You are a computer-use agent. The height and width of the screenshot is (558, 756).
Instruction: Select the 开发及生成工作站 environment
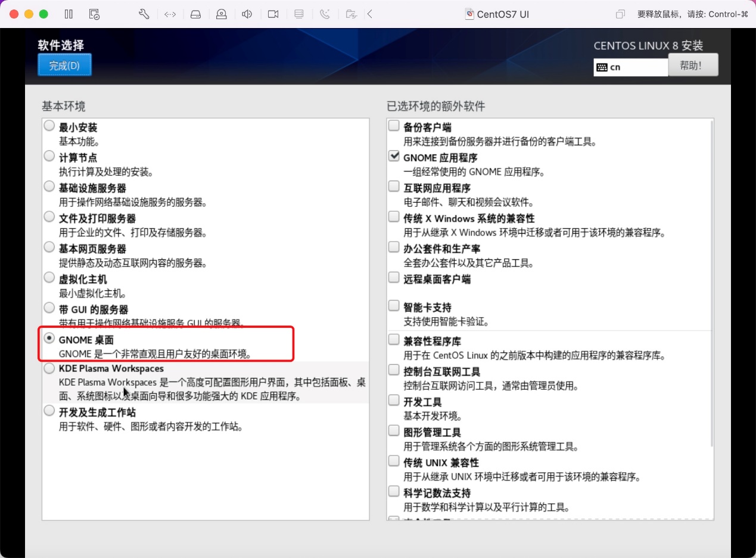(x=49, y=412)
